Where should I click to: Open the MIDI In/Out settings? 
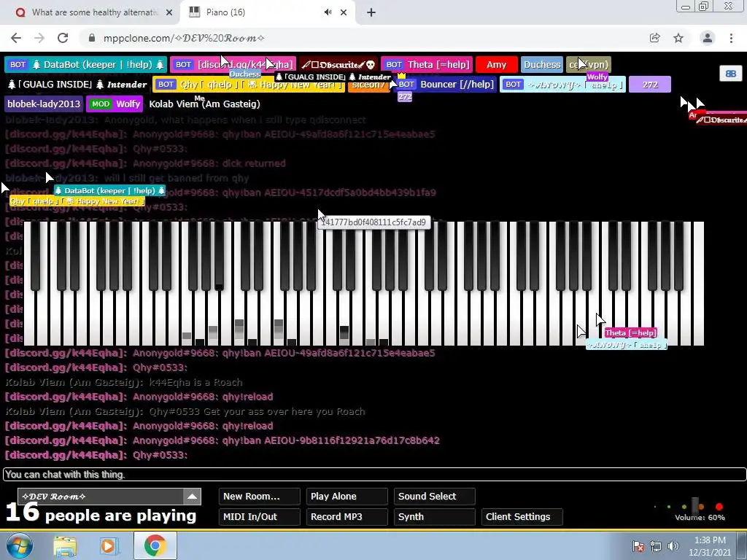[x=259, y=517]
